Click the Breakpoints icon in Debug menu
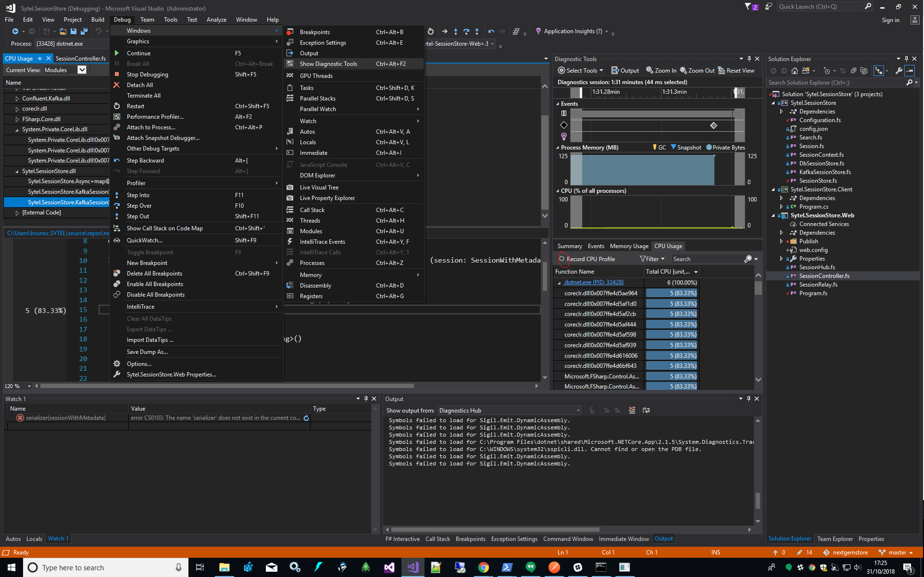 (x=289, y=32)
